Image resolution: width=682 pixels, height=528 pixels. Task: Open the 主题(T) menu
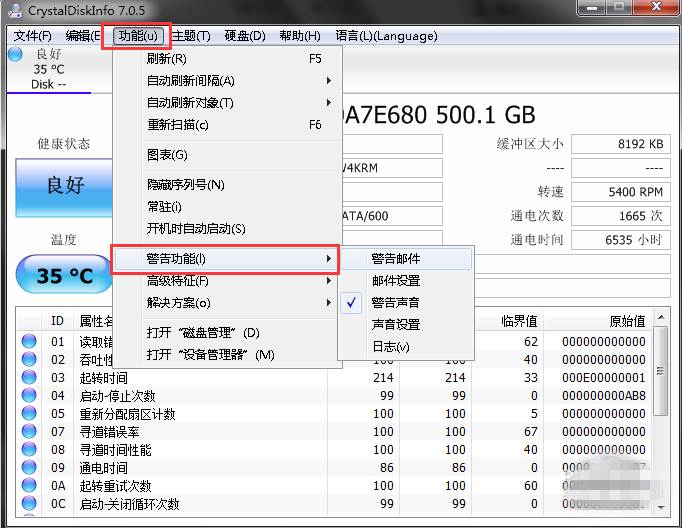click(191, 36)
